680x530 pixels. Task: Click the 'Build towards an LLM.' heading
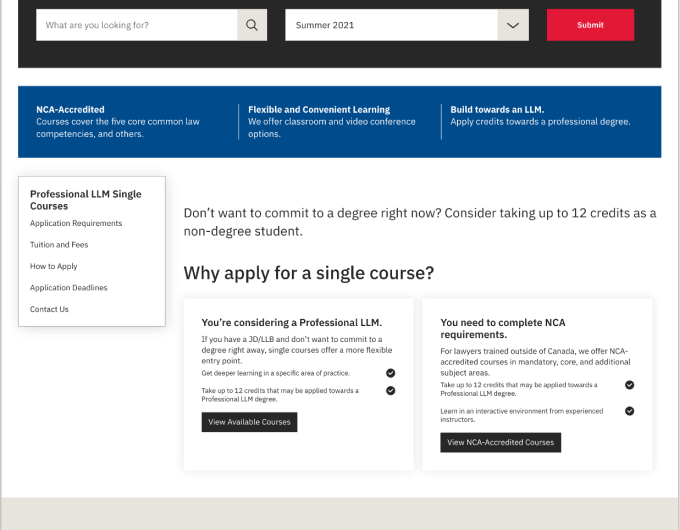[x=497, y=110]
